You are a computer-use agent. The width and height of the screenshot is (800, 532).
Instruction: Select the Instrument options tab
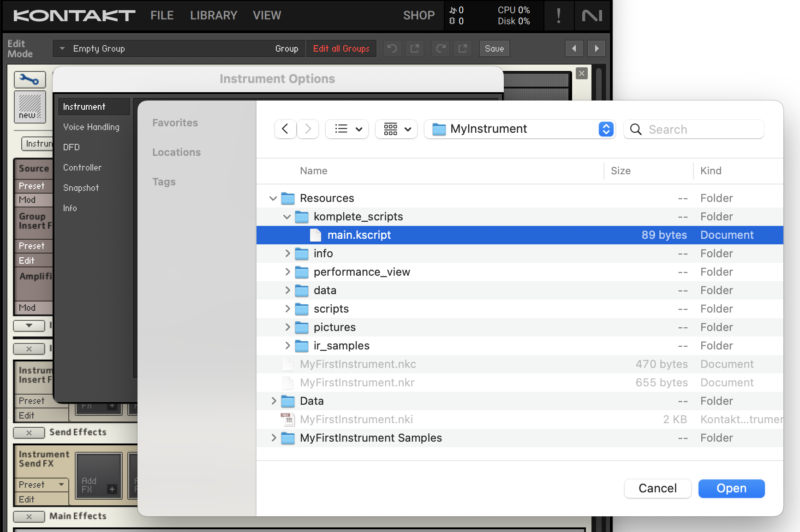coord(94,106)
